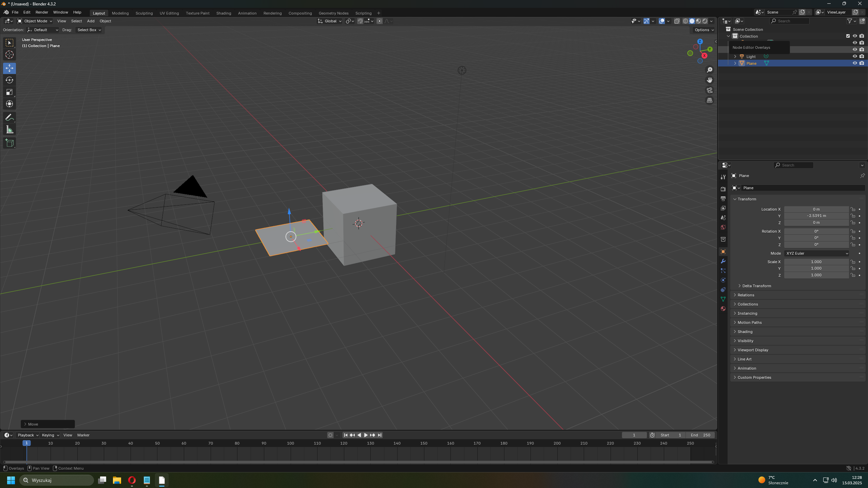The height and width of the screenshot is (488, 868).
Task: Select the Rotate tool in toolbar
Action: 9,80
